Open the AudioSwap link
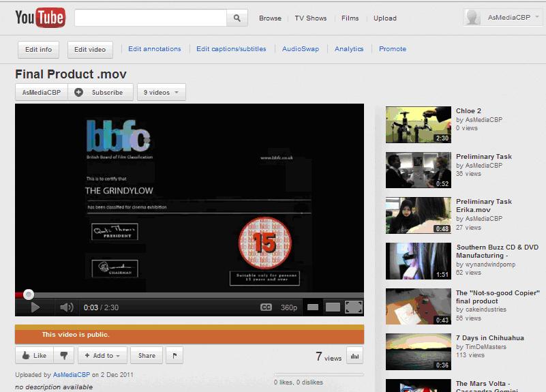 click(x=301, y=49)
